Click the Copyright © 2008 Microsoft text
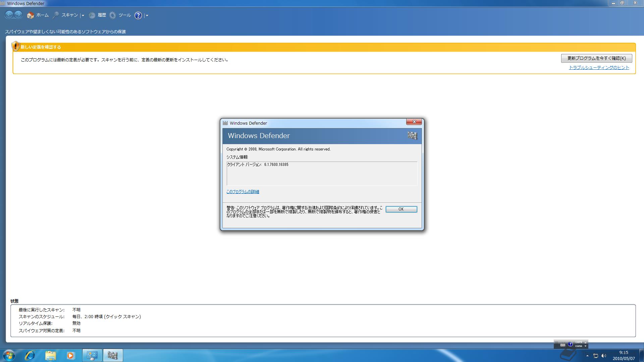644x362 pixels. click(x=278, y=149)
